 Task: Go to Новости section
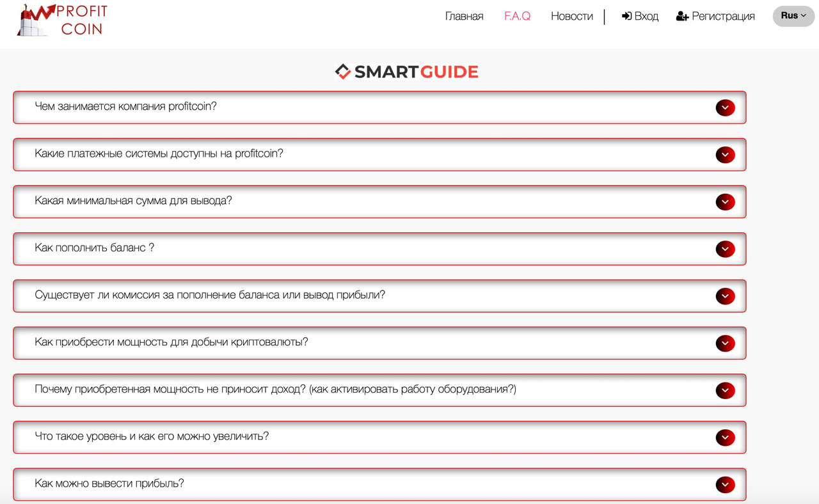[571, 16]
